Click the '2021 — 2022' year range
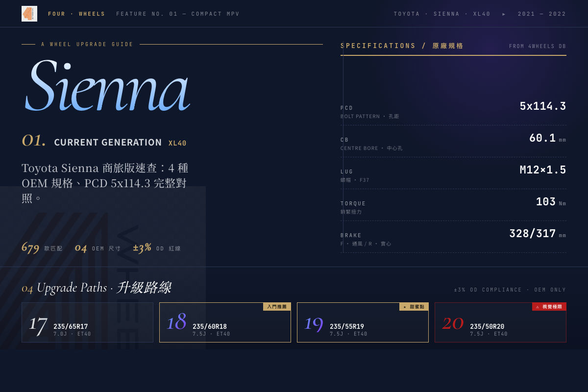Viewport: 588px width, 392px height. tap(542, 14)
